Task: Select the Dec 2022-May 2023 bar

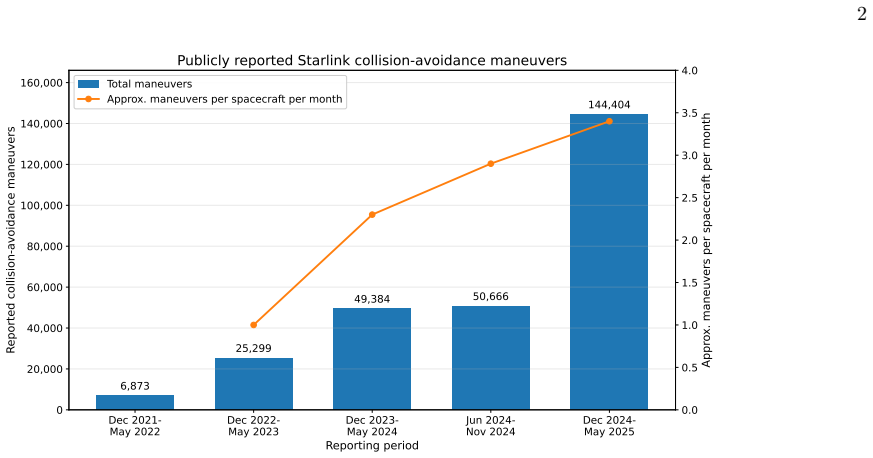Action: click(254, 384)
